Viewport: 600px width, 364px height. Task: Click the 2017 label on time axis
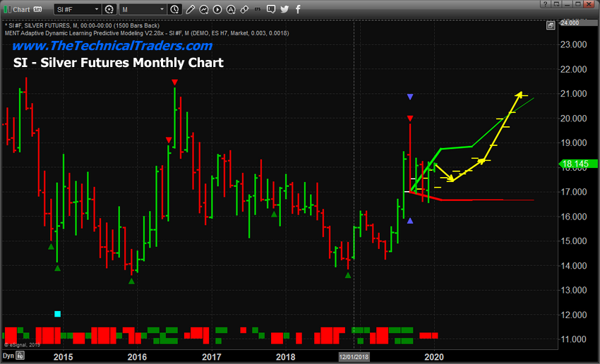coord(211,357)
